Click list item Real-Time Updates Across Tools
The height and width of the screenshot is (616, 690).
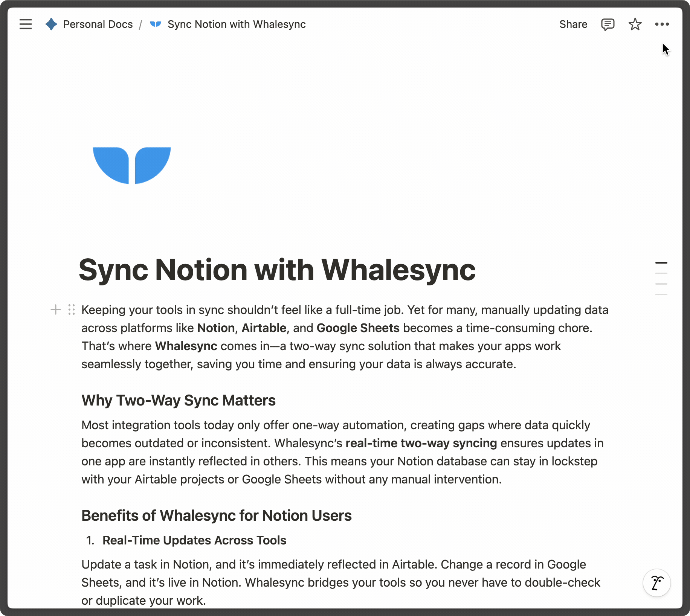[x=194, y=540]
